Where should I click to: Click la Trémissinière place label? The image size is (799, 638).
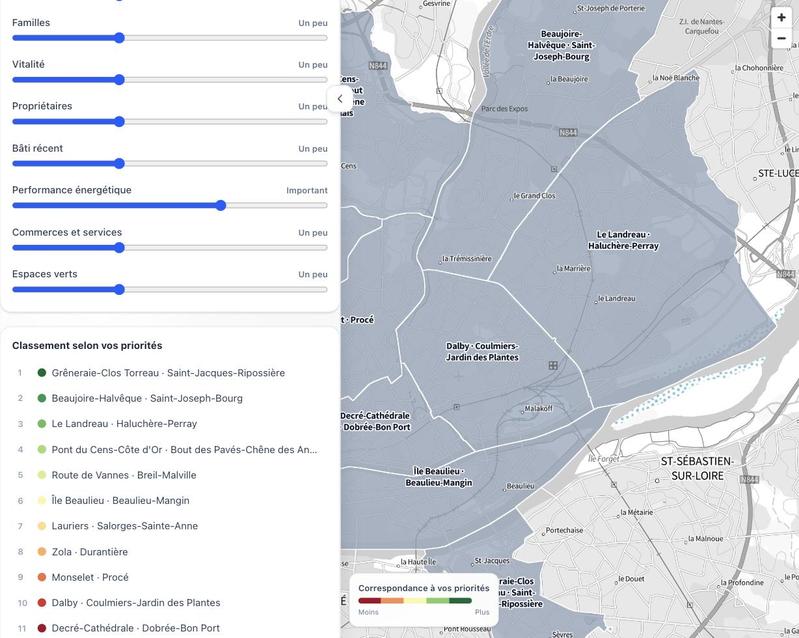click(467, 259)
